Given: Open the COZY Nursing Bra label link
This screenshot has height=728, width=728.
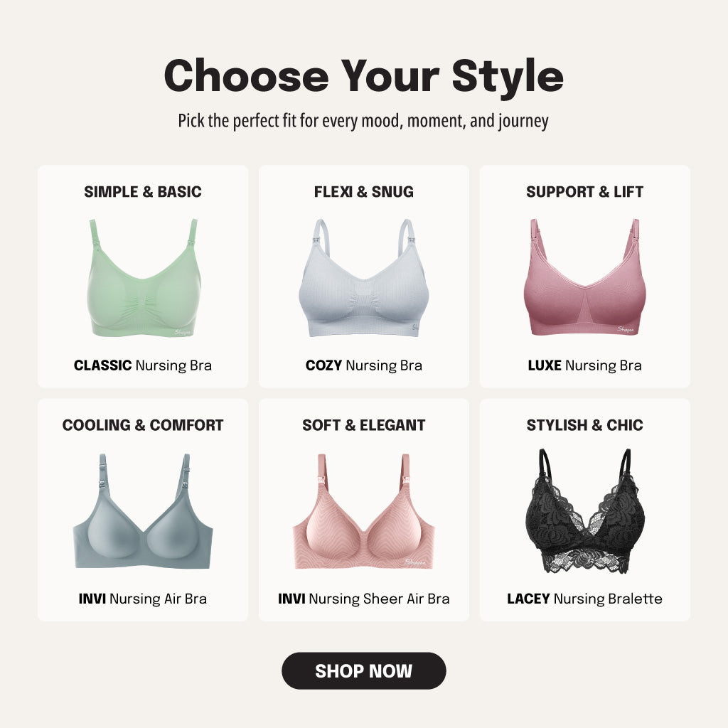Looking at the screenshot, I should click(363, 365).
